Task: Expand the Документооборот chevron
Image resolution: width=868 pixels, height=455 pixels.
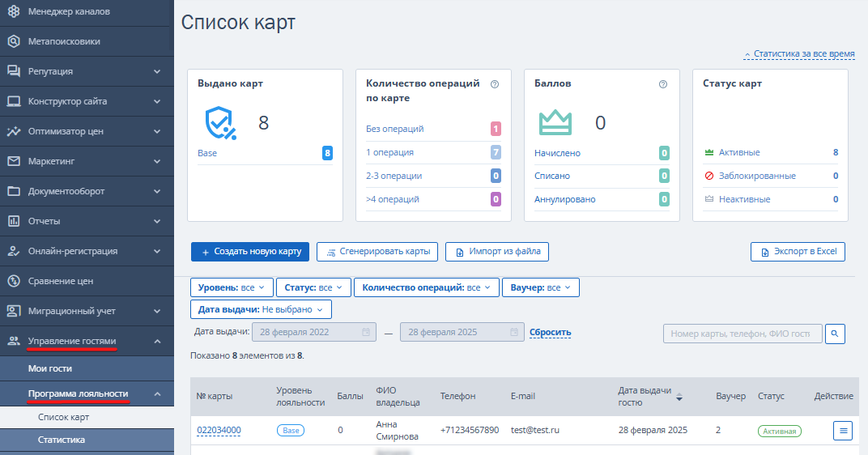Action: (x=157, y=191)
